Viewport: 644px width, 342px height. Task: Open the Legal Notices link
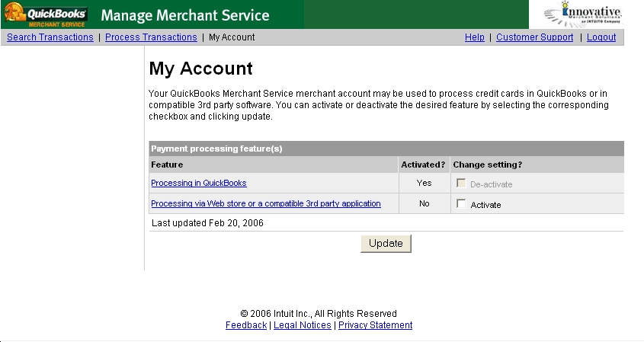click(x=303, y=325)
